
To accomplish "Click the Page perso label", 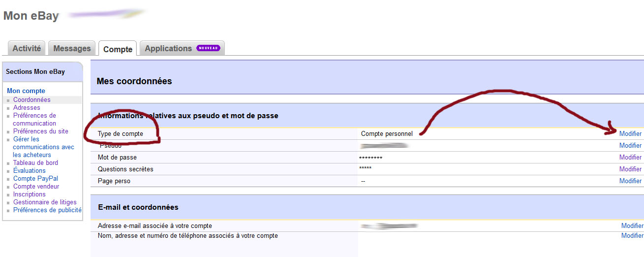I will [114, 181].
